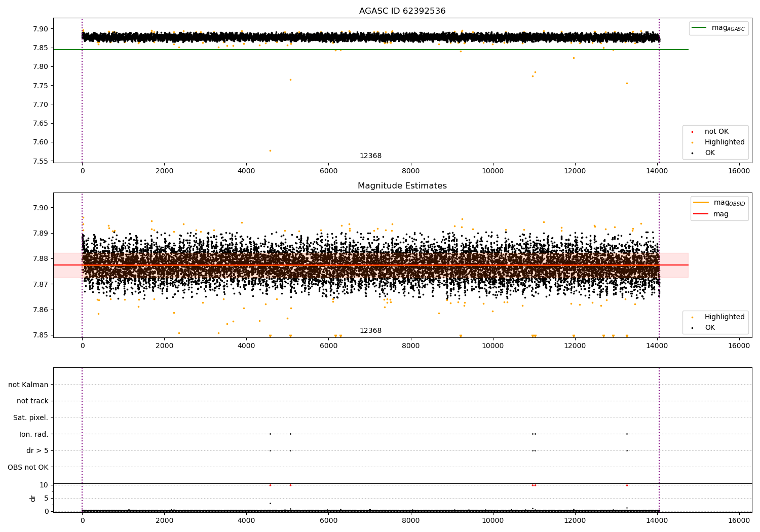This screenshot has width=760, height=532.
Task: Click the 'Magnitude Estimates' title
Action: (x=402, y=186)
